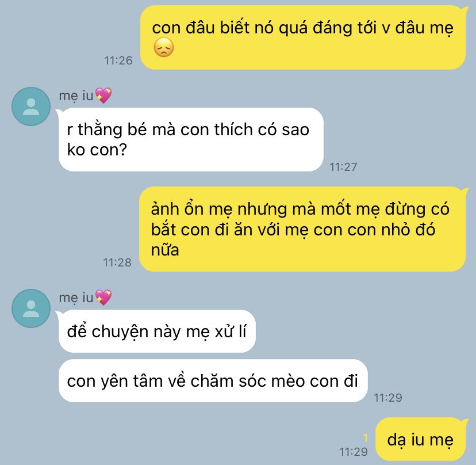Tap the sparkling heart beside the second mẹ iu name
This screenshot has height=465, width=476.
click(x=103, y=297)
